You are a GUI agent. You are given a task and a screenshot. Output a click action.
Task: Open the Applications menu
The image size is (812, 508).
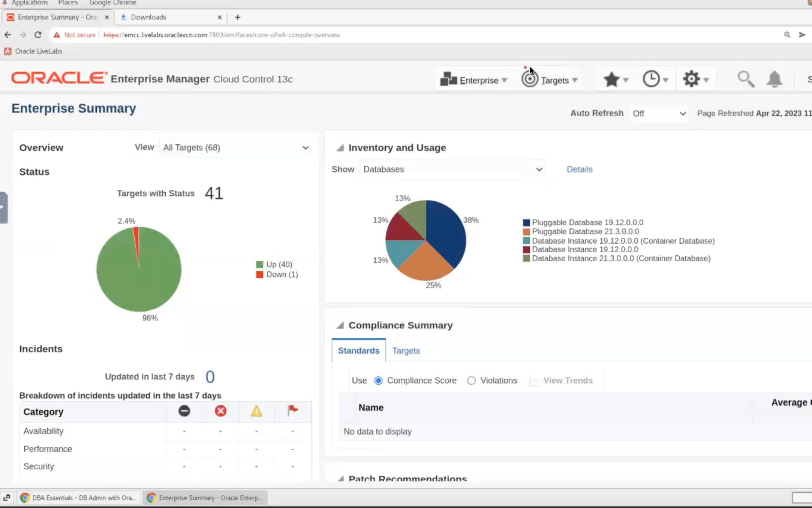pos(29,3)
